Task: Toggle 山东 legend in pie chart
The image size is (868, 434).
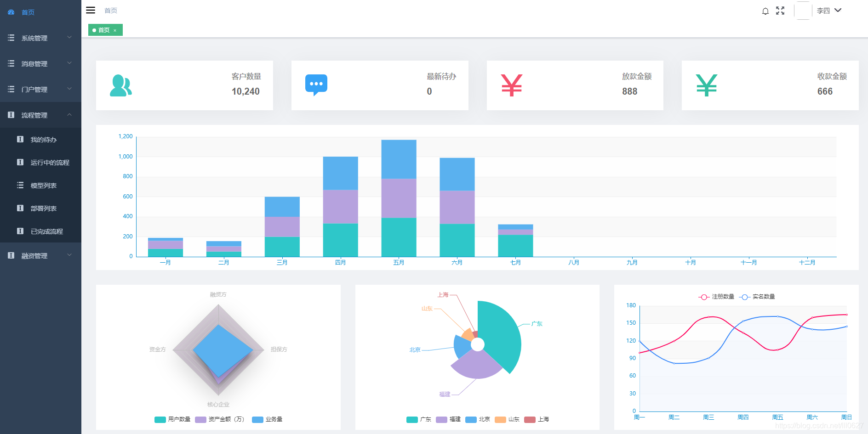Action: pyautogui.click(x=507, y=419)
